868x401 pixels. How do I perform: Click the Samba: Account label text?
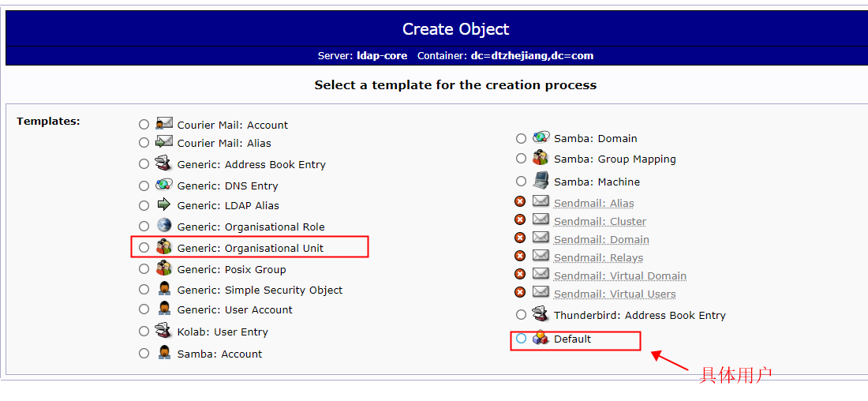point(220,354)
